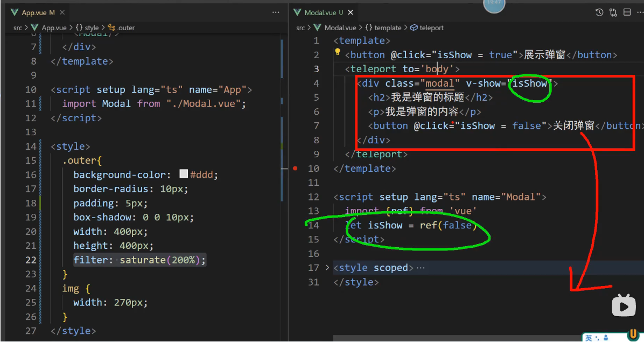The width and height of the screenshot is (644, 342).
Task: Click the v-show="isShow" attribute
Action: click(509, 83)
